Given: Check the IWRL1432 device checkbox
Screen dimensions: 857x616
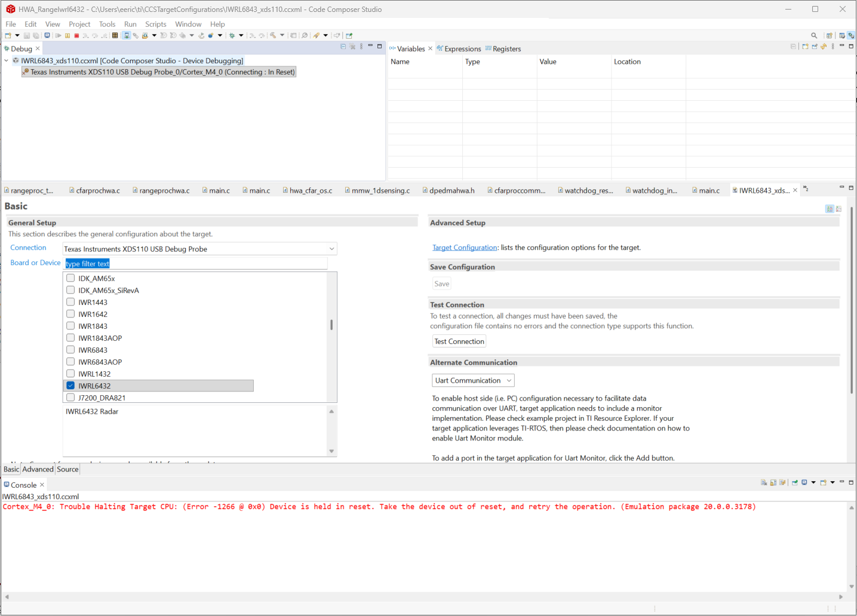Looking at the screenshot, I should click(70, 374).
